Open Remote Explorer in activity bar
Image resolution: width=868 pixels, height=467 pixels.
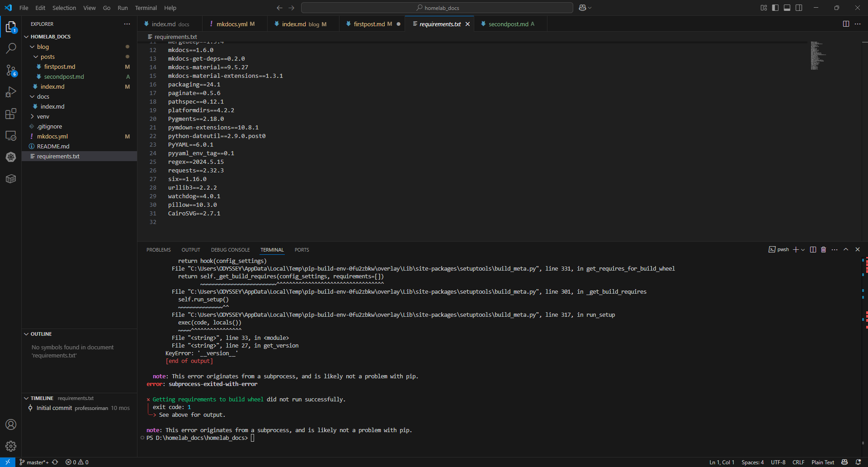pos(11,135)
